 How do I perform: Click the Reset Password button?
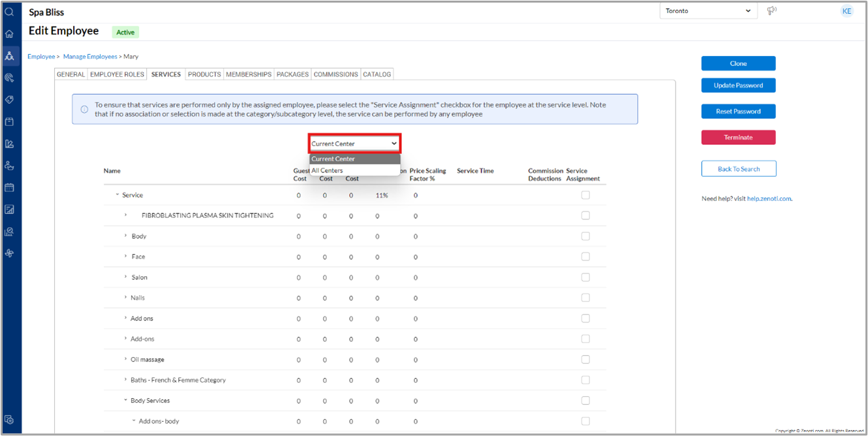point(739,112)
